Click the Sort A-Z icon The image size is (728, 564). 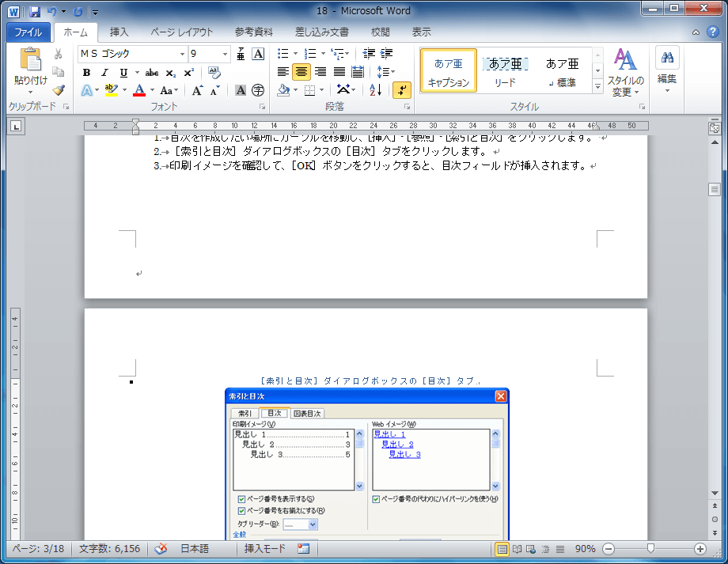375,90
